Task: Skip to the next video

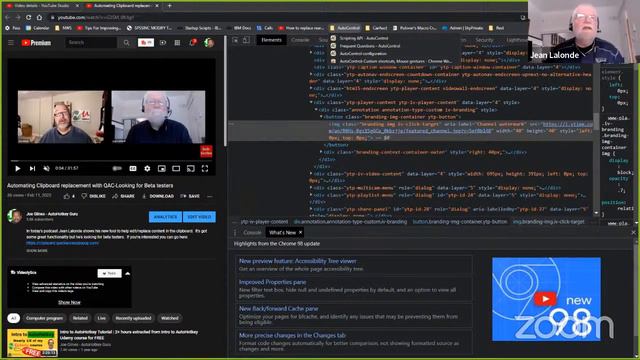Action: point(32,168)
